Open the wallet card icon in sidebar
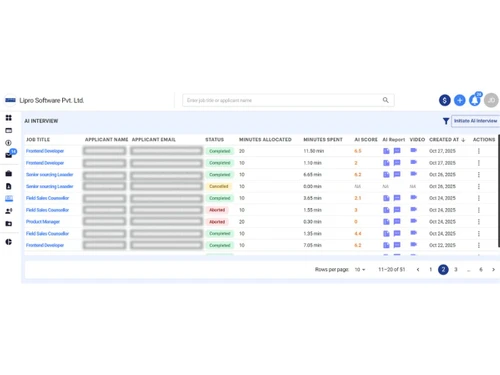The height and width of the screenshot is (375, 500). pyautogui.click(x=9, y=130)
